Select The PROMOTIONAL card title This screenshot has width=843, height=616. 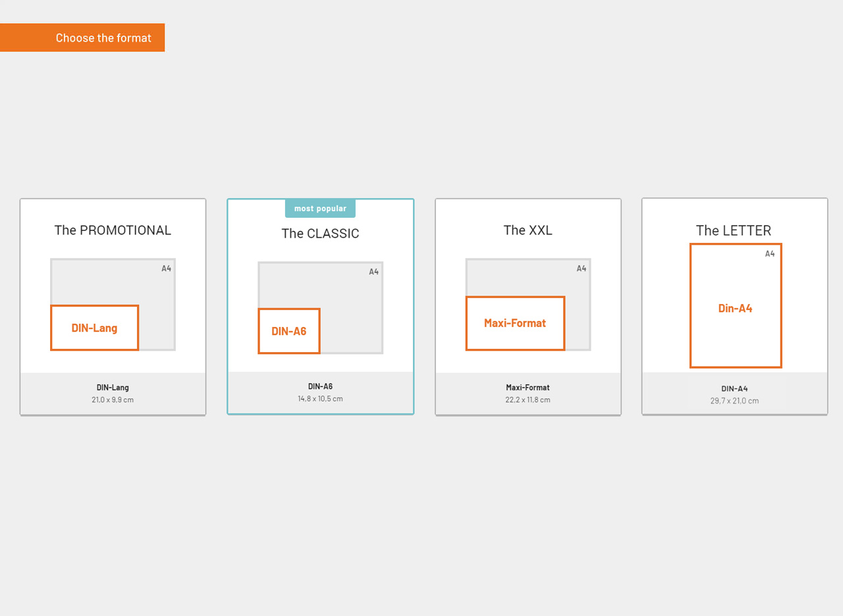(113, 230)
